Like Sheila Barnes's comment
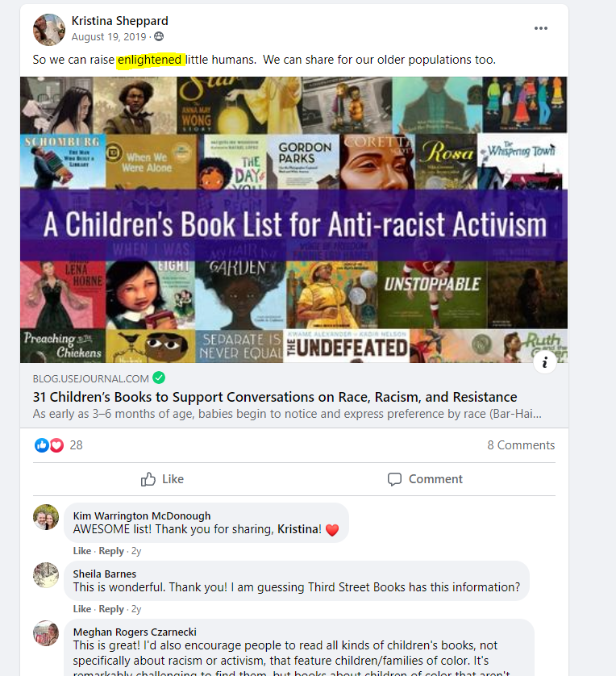 [82, 609]
